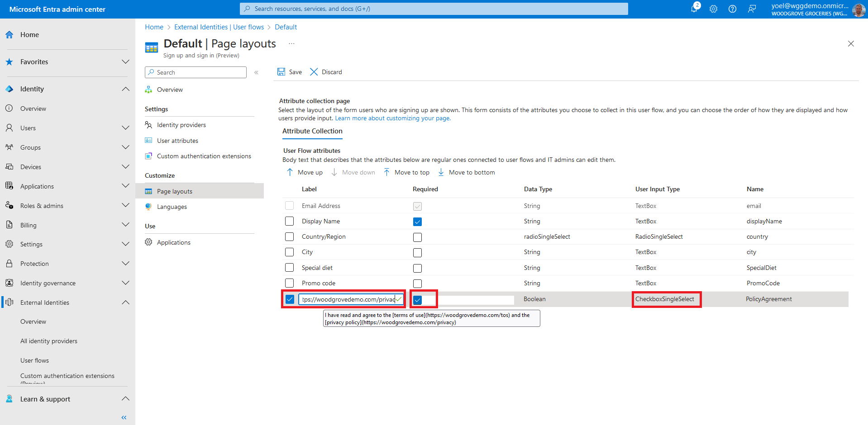Open Identity providers settings page
The height and width of the screenshot is (425, 868).
(x=181, y=125)
